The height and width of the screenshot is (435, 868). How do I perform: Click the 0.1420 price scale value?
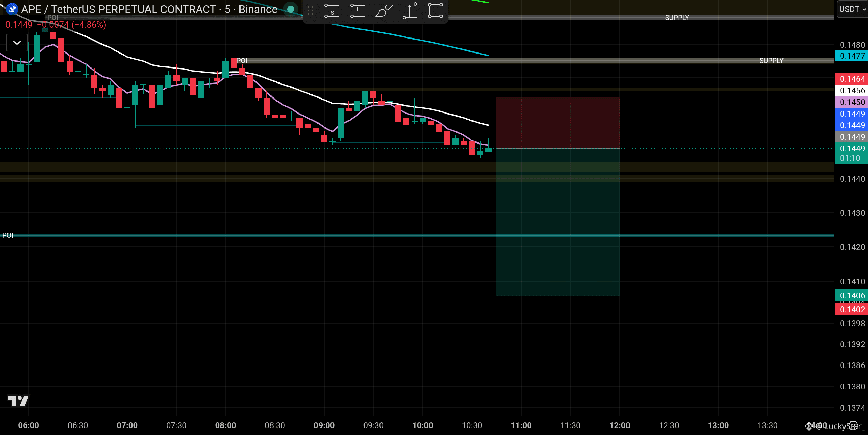click(x=852, y=247)
